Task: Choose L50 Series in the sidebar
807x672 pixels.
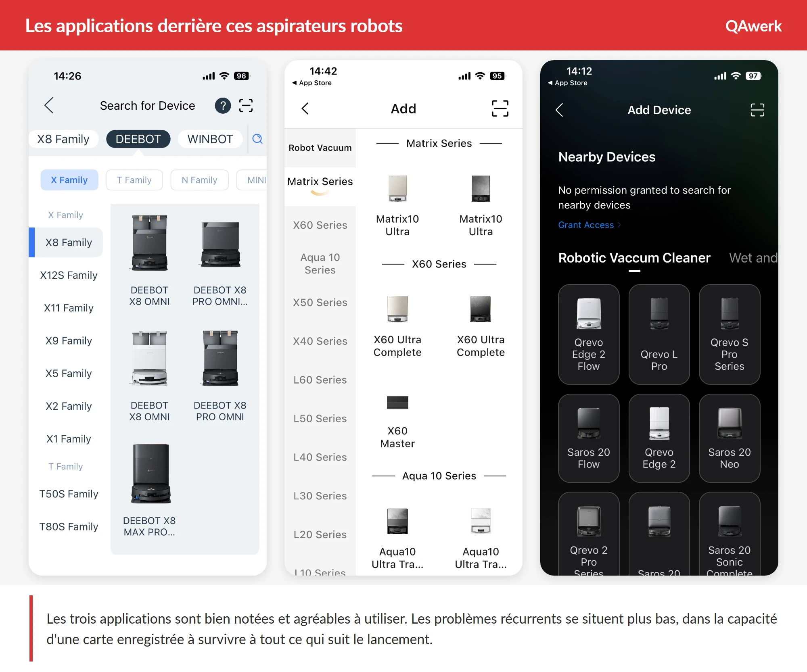Action: (x=320, y=419)
